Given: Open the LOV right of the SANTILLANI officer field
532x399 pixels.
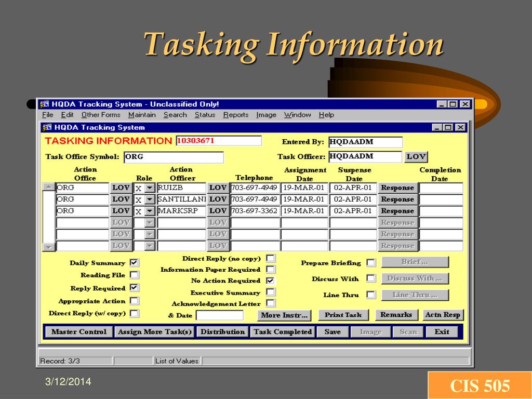Looking at the screenshot, I should click(218, 199).
